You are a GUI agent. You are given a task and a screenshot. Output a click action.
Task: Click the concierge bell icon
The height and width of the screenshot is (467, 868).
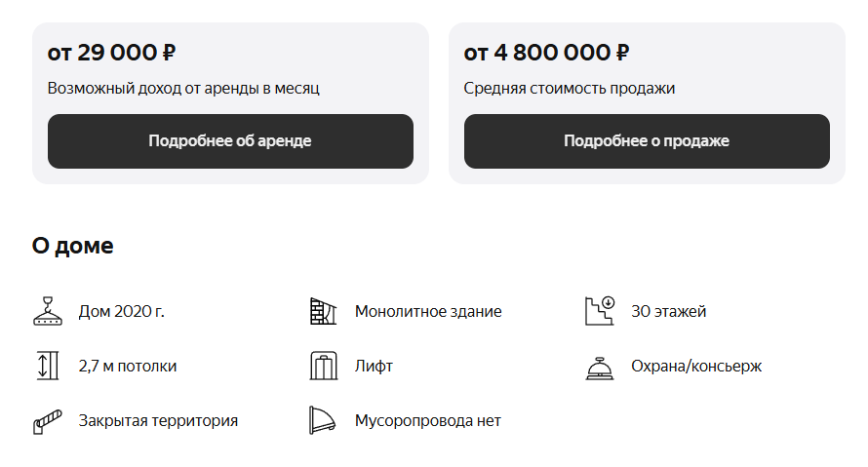600,368
